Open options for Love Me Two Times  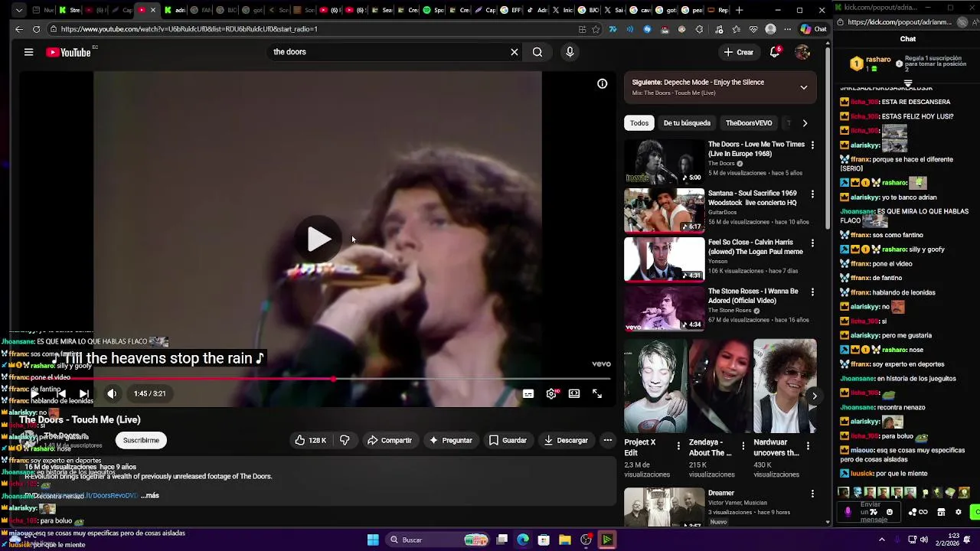click(x=813, y=145)
